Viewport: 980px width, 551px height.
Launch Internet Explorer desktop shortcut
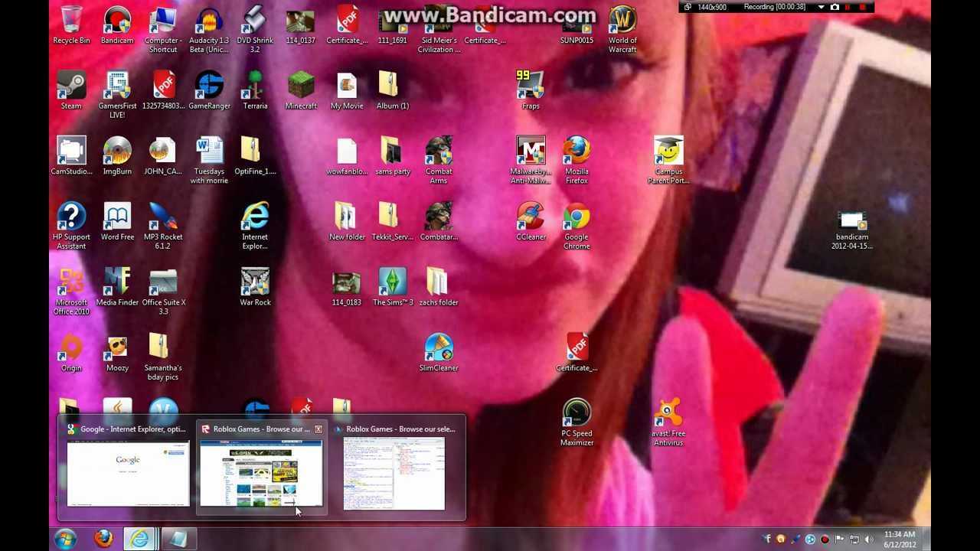pos(255,226)
